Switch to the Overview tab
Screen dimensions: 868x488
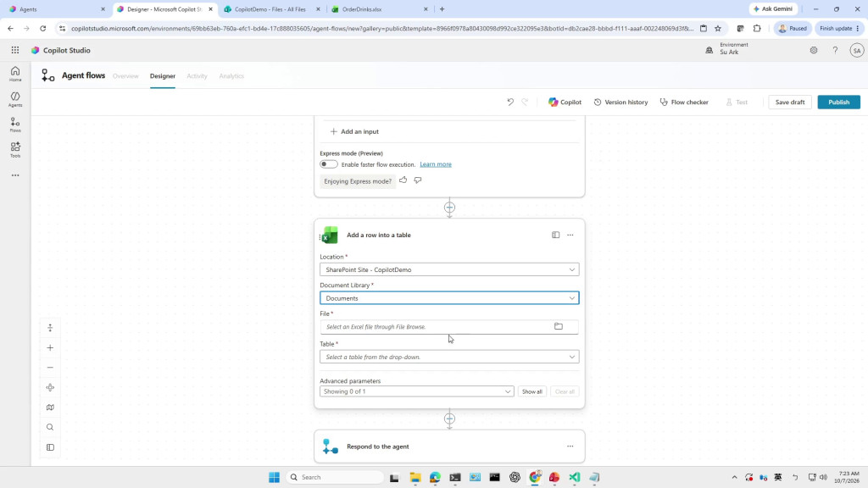(125, 75)
